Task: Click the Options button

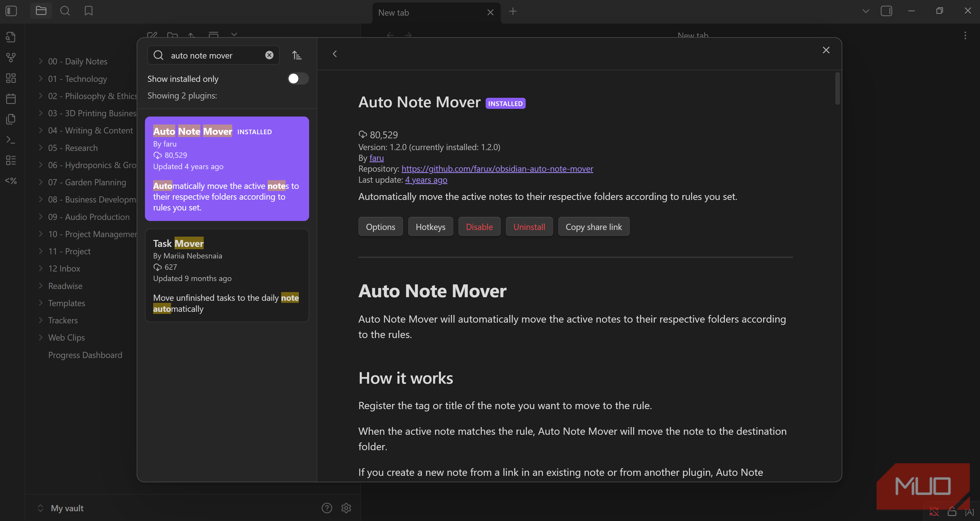Action: [x=380, y=226]
